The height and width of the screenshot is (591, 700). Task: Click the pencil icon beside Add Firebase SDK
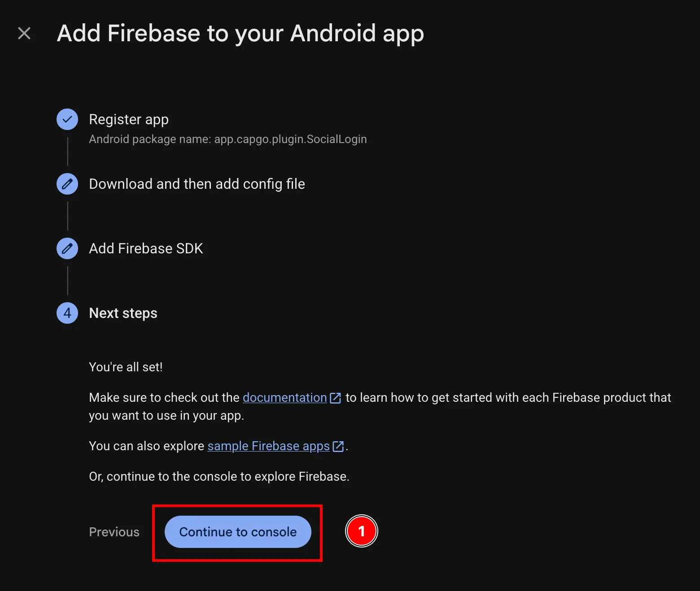click(x=67, y=248)
